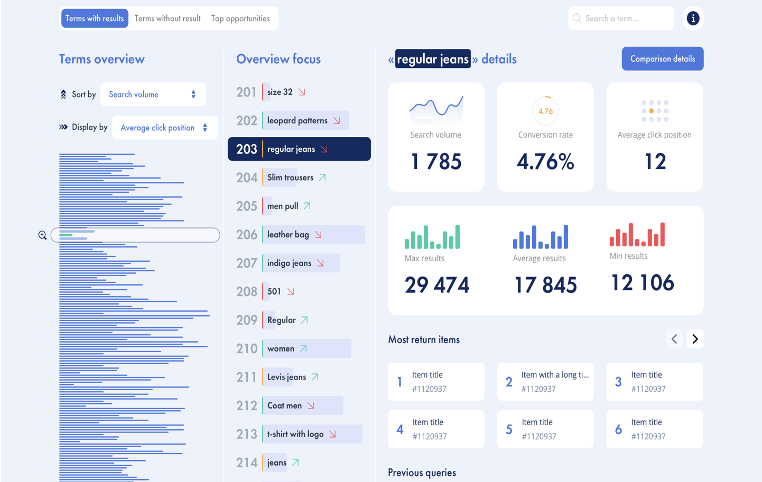Open the Display by Average click position dropdown
The image size is (762, 482).
[x=165, y=127]
